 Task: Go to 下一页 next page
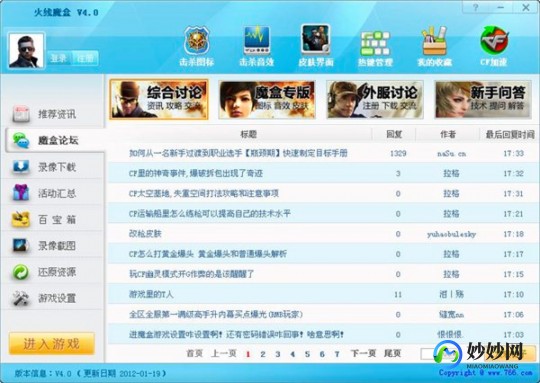[x=363, y=353]
